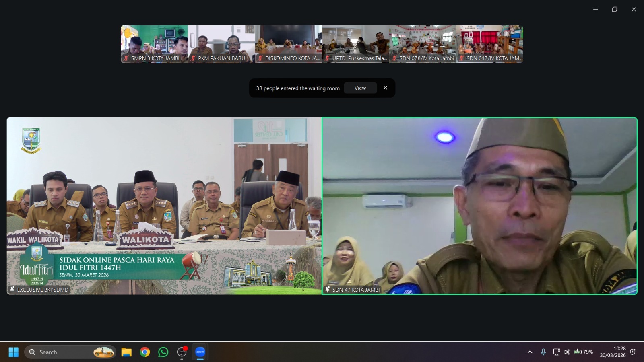Screen dimensions: 644x362
Task: Open File Explorer from taskbar
Action: pyautogui.click(x=126, y=352)
